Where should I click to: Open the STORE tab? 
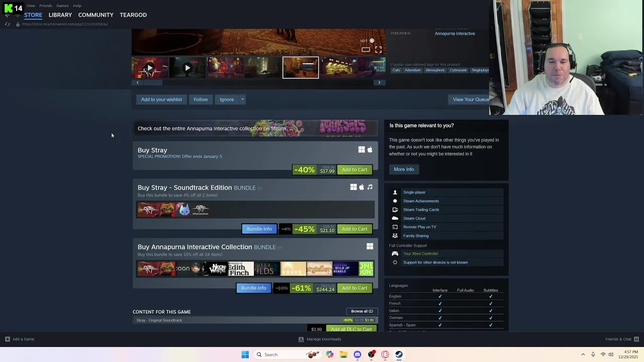click(33, 15)
